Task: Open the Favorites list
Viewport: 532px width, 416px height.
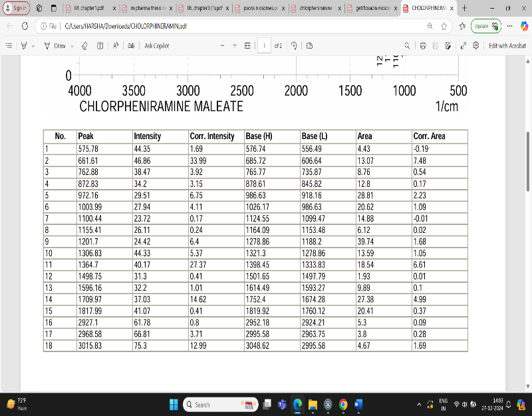Action: tap(462, 26)
